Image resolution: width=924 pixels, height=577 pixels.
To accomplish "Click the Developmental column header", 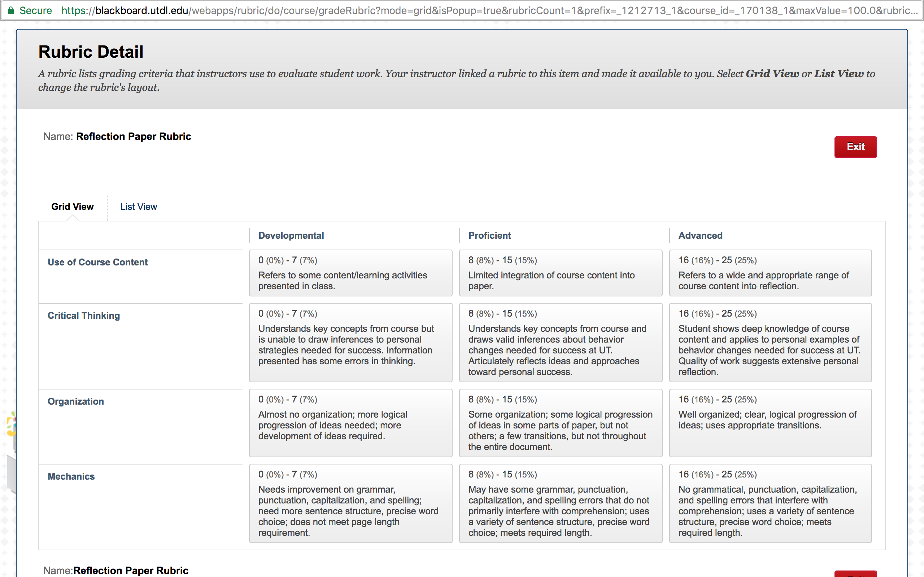I will pyautogui.click(x=291, y=235).
